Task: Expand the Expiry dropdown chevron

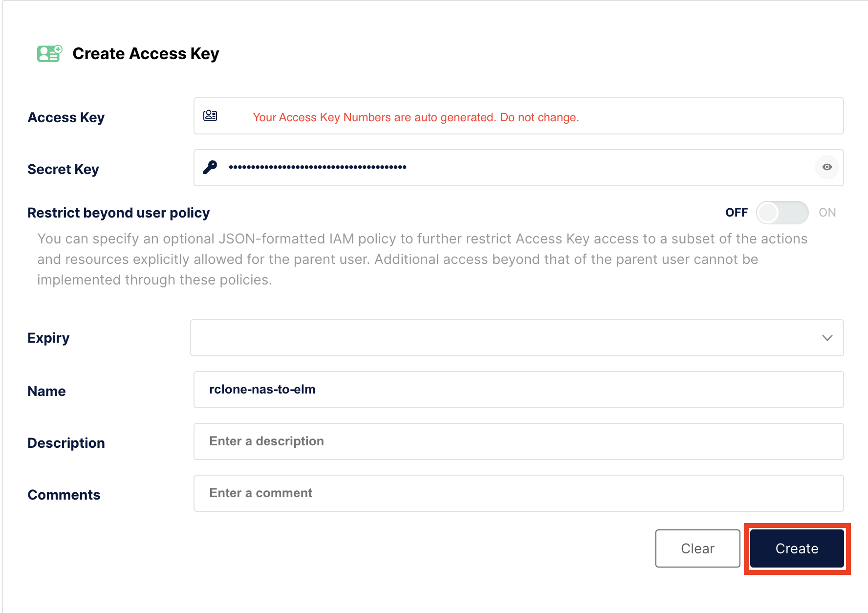Action: [827, 338]
